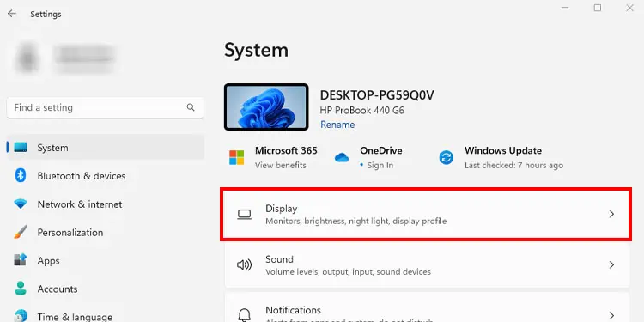
Task: Click the Microsoft 365 logo icon
Action: point(237,157)
